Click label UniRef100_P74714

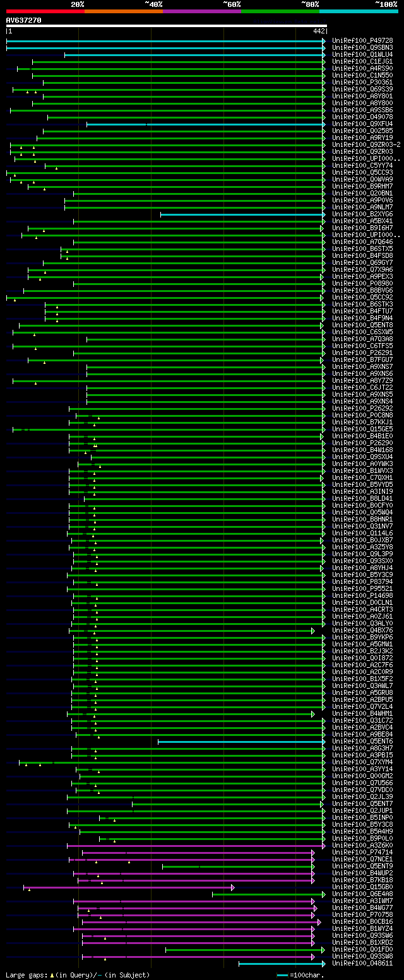362,853
